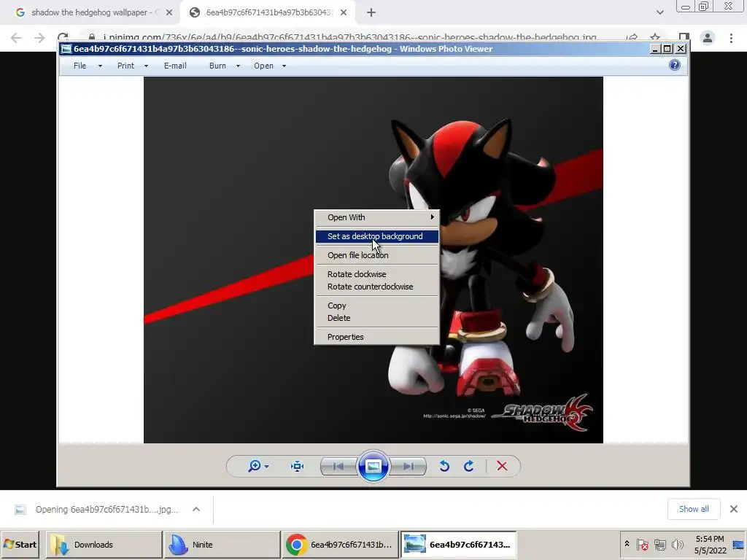Expand the Open dropdown arrow in Photo Viewer
The height and width of the screenshot is (560, 747).
(x=284, y=66)
